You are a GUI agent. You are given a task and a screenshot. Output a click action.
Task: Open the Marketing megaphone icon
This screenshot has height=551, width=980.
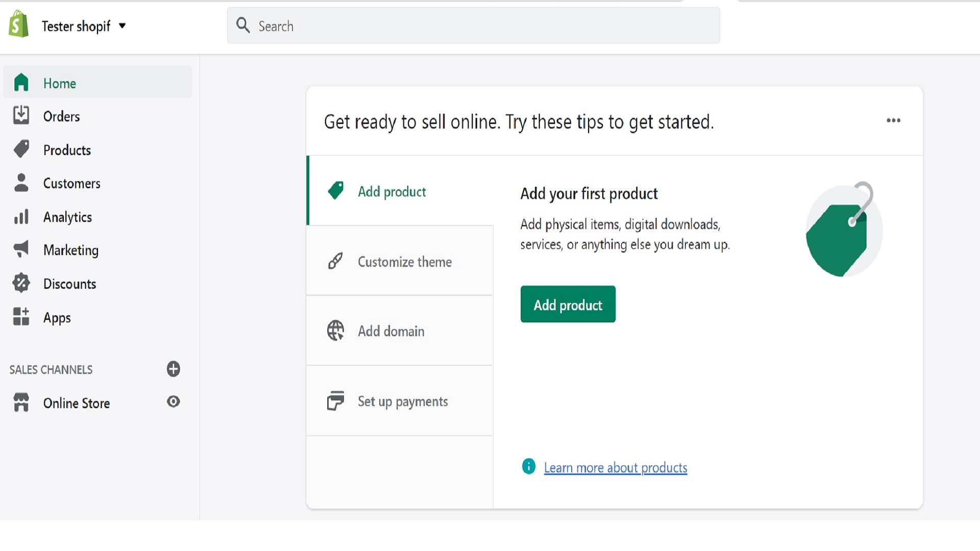point(21,249)
